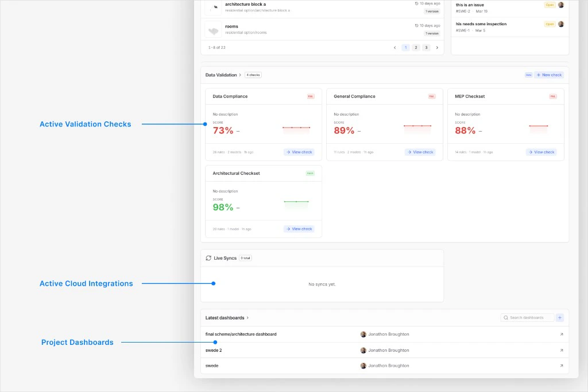Click the Live Syncs sync icon
The width and height of the screenshot is (588, 392).
point(208,258)
